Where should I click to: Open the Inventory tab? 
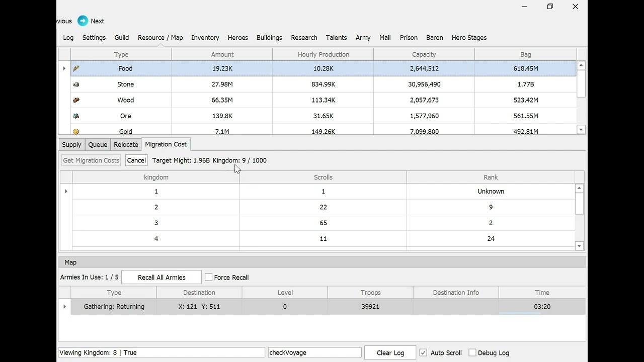click(x=205, y=38)
